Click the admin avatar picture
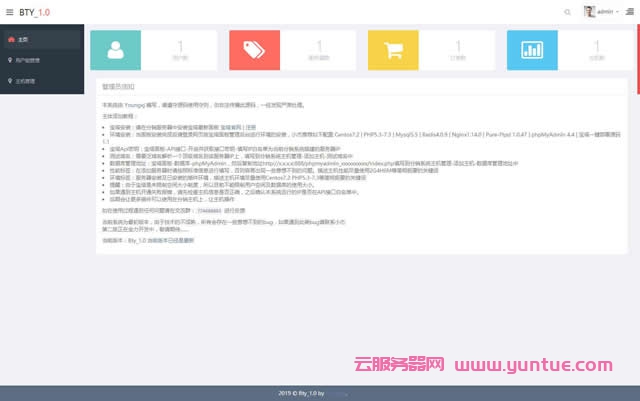 [590, 11]
